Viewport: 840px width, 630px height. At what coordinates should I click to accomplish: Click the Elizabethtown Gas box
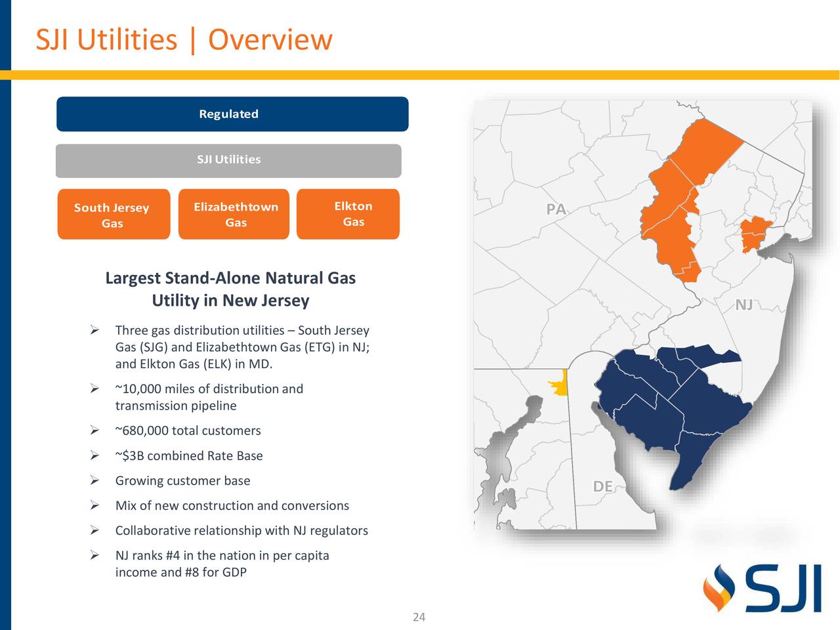pos(234,213)
